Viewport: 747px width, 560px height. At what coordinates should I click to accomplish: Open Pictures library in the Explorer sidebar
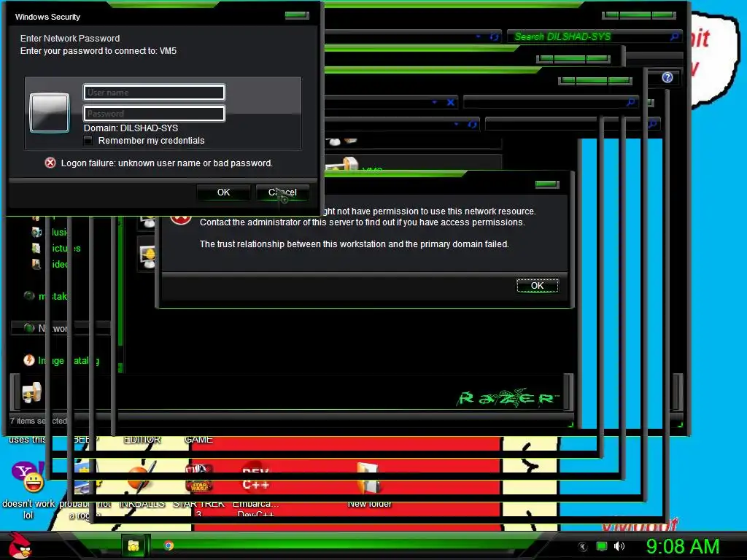tap(56, 248)
